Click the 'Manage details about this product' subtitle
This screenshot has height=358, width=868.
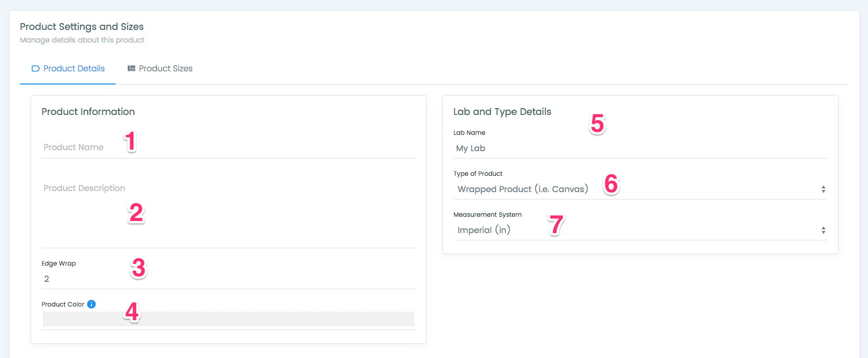[x=82, y=40]
